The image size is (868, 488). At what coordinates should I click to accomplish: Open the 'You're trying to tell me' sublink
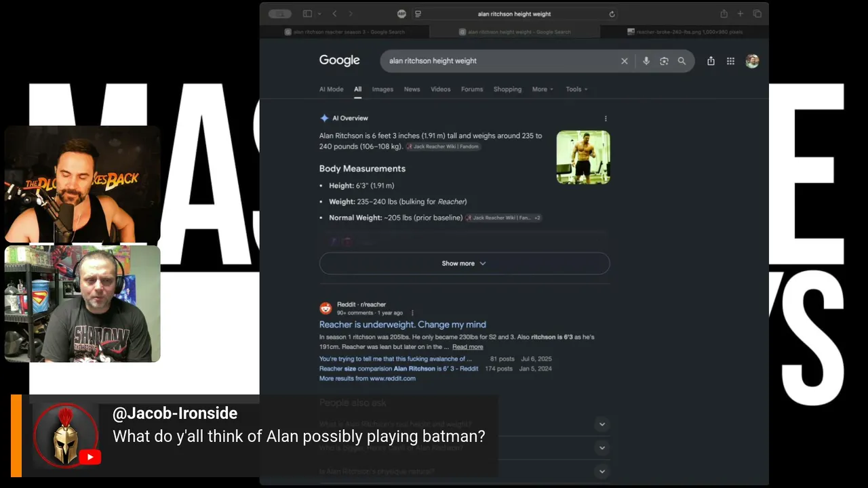pyautogui.click(x=396, y=359)
